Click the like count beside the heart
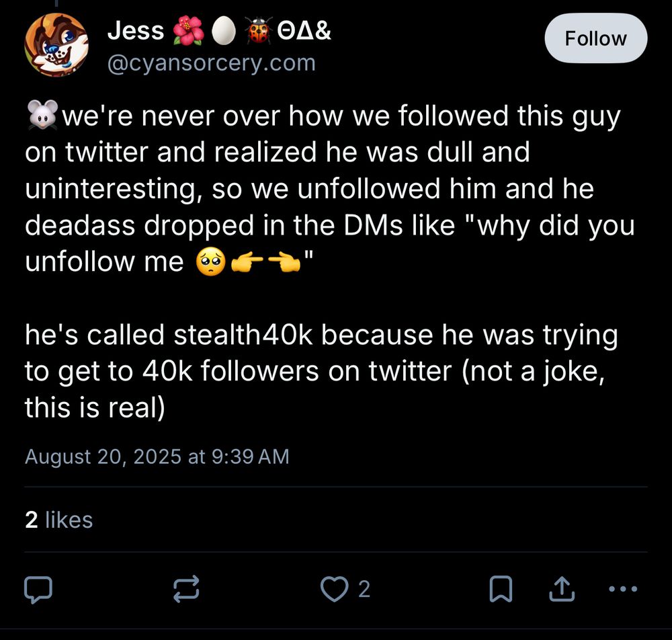The height and width of the screenshot is (640, 672). [364, 590]
